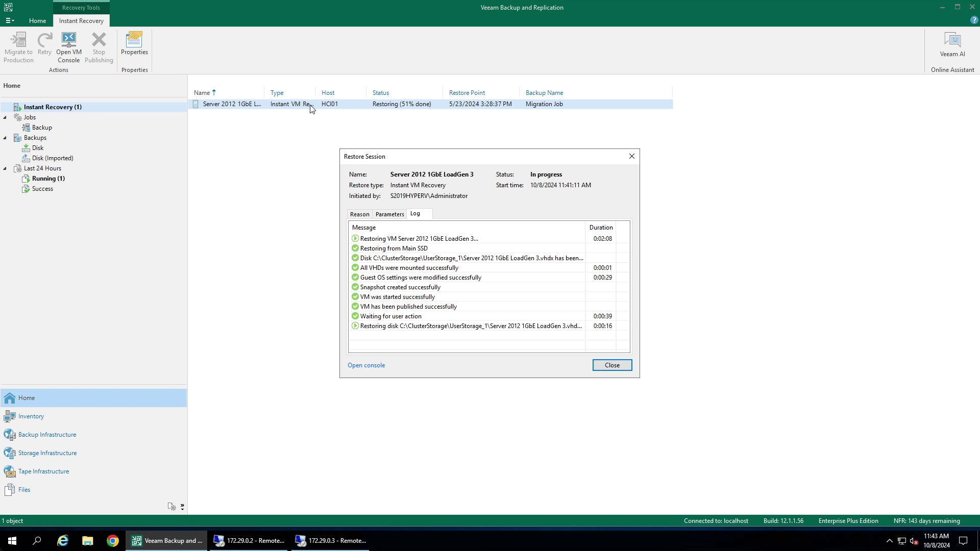The image size is (980, 551).
Task: Sort list by Name column
Action: tap(226, 93)
